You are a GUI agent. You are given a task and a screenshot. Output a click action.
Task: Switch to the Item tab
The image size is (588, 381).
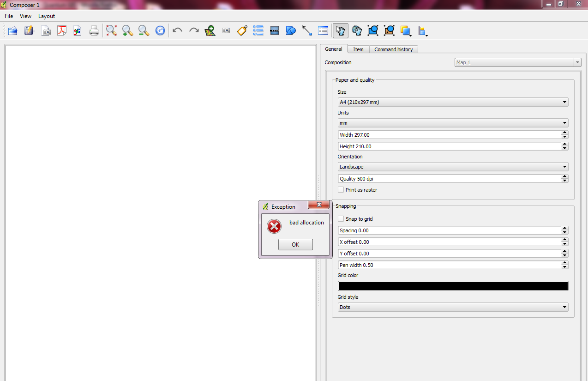coord(358,49)
